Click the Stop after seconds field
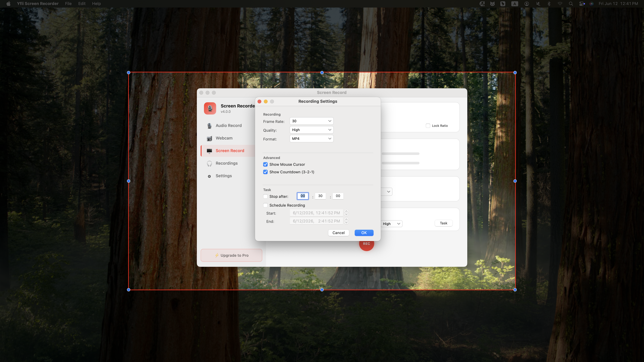 pos(338,196)
